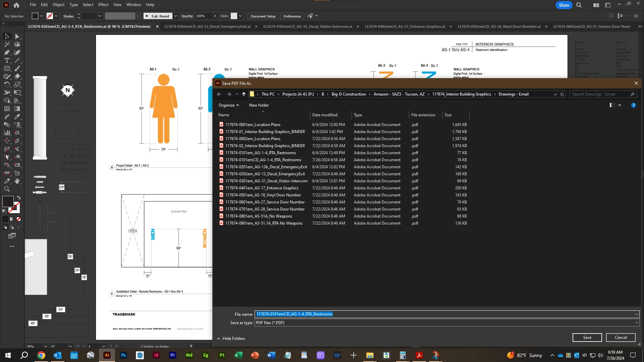The height and width of the screenshot is (362, 644).
Task: Activate the Hand tool
Action: tap(17, 181)
